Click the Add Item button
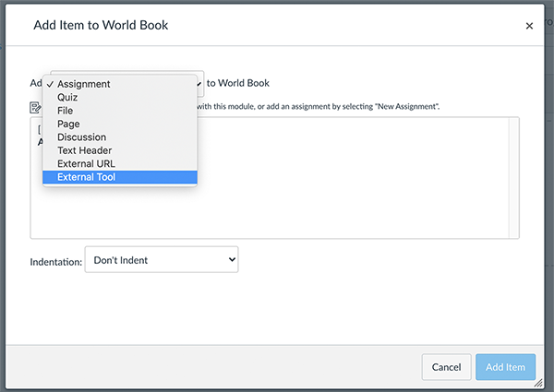Screen dimensions: 554x392 tap(505, 367)
